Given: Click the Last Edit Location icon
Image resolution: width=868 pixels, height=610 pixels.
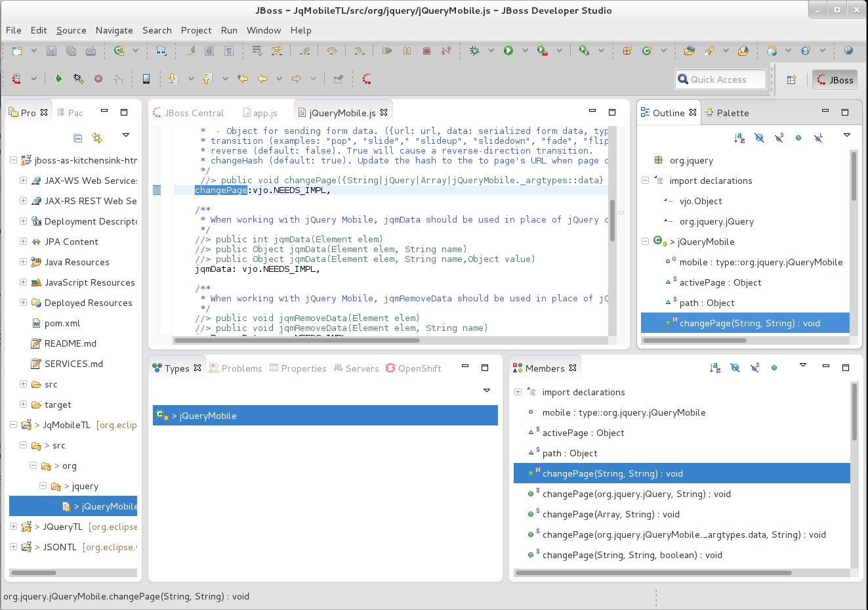Looking at the screenshot, I should pos(243,79).
